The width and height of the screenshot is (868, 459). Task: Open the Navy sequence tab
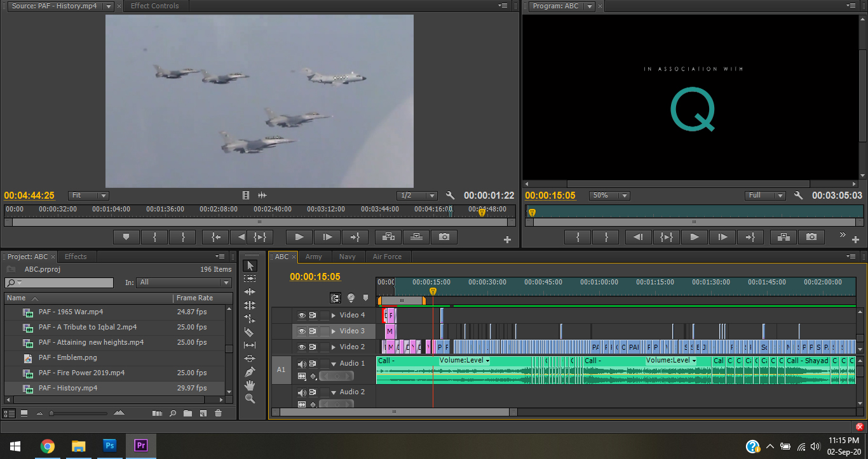click(348, 256)
